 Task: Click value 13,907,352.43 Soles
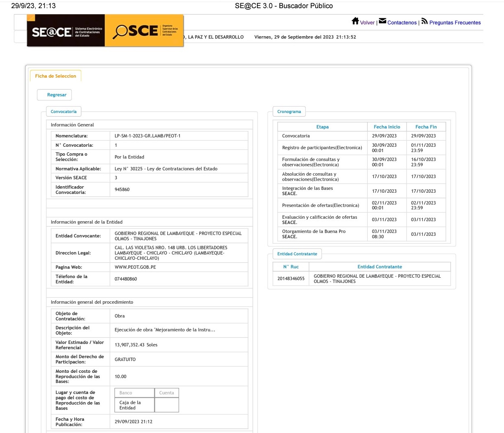point(136,345)
